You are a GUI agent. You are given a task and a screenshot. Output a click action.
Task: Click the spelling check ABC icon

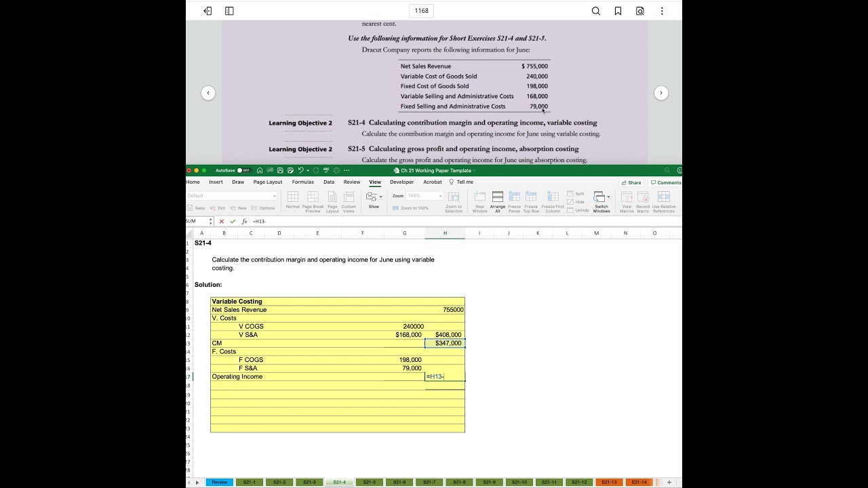pos(326,170)
